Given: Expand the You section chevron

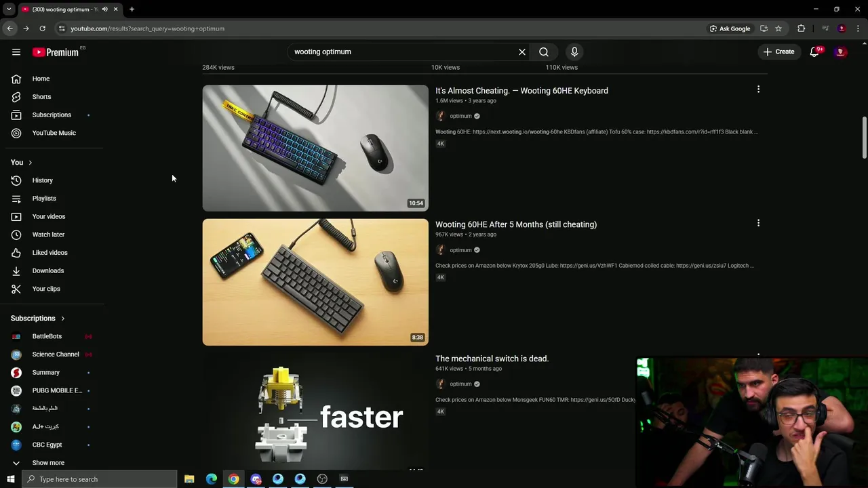Looking at the screenshot, I should point(30,163).
